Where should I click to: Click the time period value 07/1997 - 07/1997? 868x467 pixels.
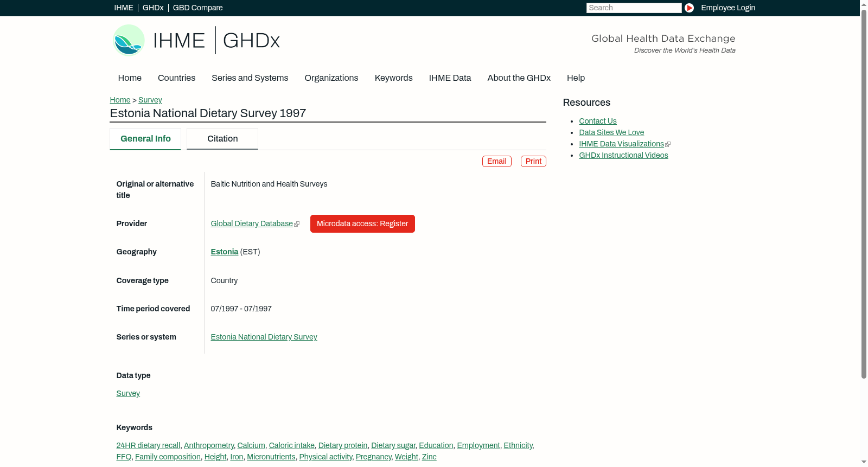[x=241, y=309]
